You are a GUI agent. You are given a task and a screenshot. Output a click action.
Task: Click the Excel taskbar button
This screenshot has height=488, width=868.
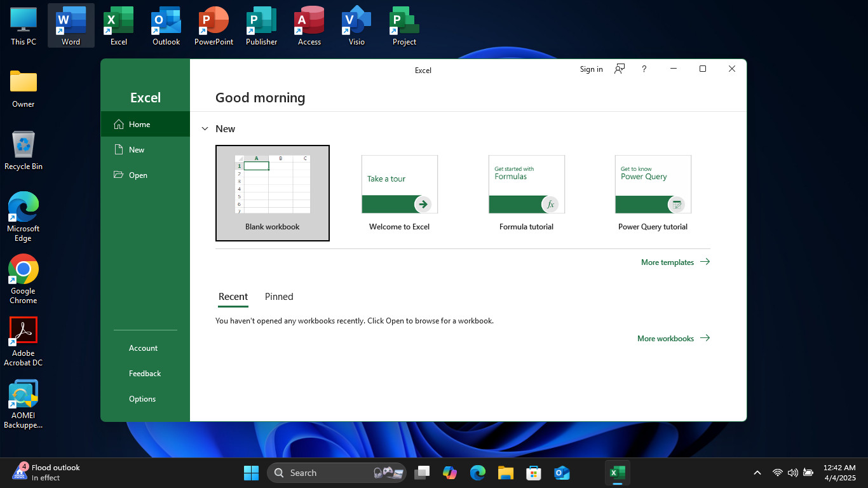click(618, 473)
